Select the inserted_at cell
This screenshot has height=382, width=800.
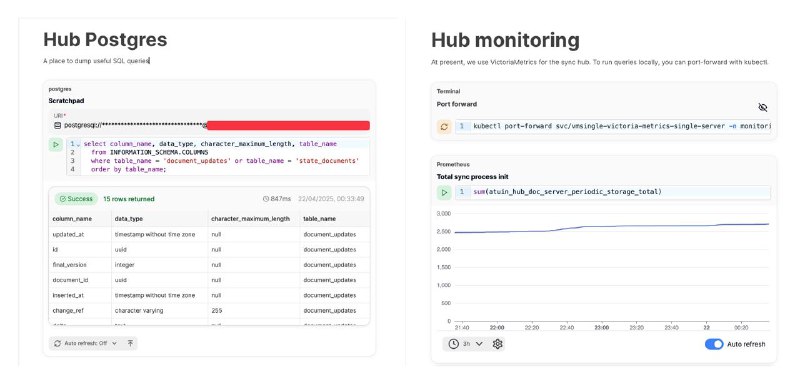(80, 295)
